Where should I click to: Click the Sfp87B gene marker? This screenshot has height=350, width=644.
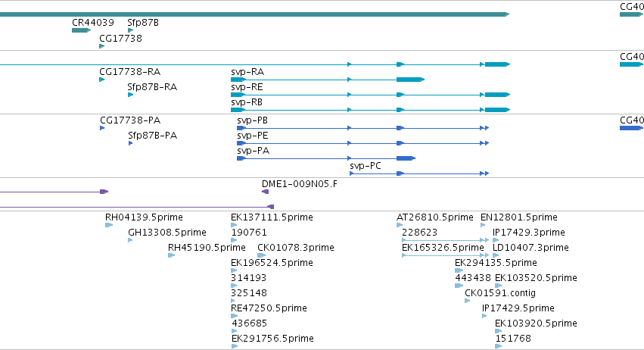[131, 30]
